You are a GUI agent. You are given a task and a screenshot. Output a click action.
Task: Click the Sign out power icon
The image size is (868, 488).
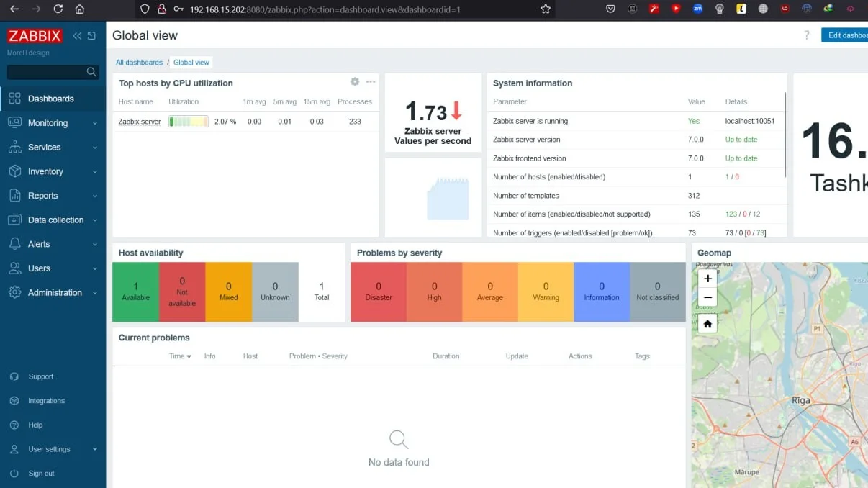point(16,473)
